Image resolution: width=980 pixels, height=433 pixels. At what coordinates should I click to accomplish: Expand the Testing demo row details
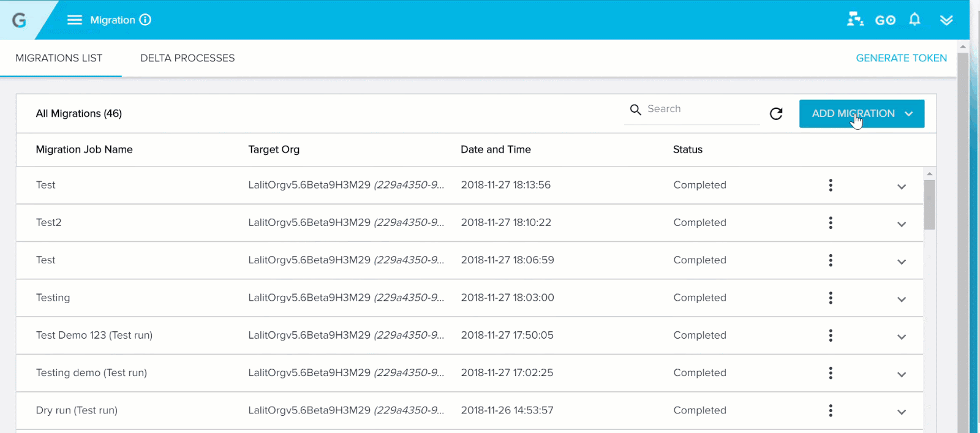pos(902,374)
